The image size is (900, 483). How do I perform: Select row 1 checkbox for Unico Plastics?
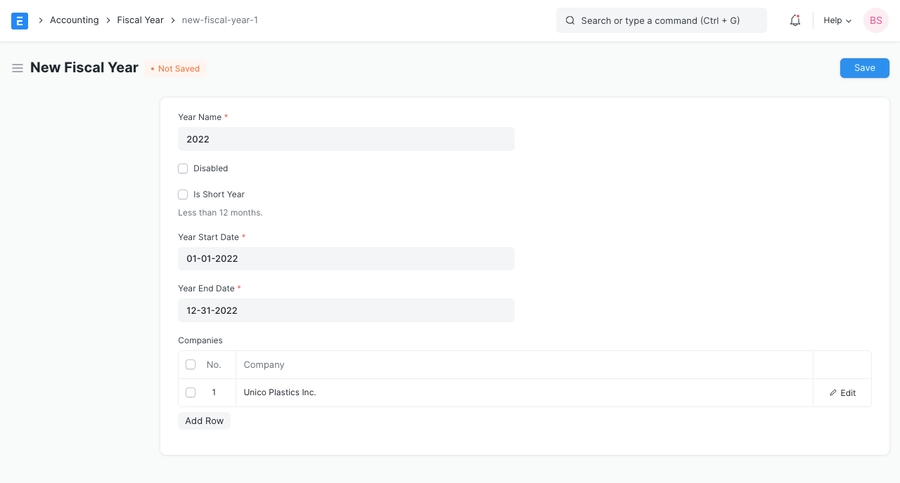(191, 393)
